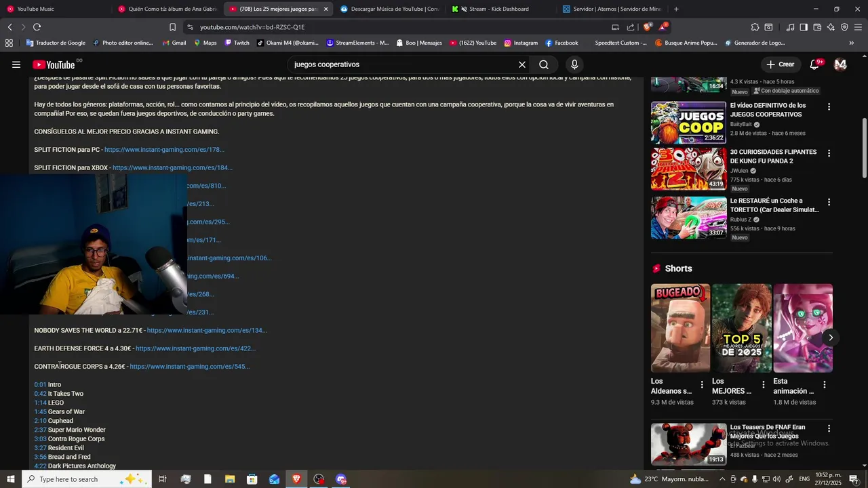The height and width of the screenshot is (488, 868).
Task: Jump to 1:45 Gears of War timestamp
Action: pyautogui.click(x=40, y=411)
